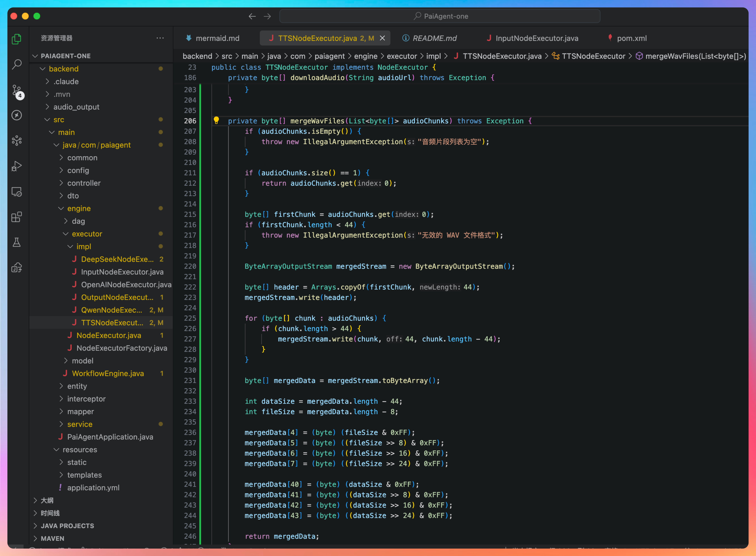The image size is (756, 556).
Task: Open the Search view in activity bar
Action: (x=16, y=64)
